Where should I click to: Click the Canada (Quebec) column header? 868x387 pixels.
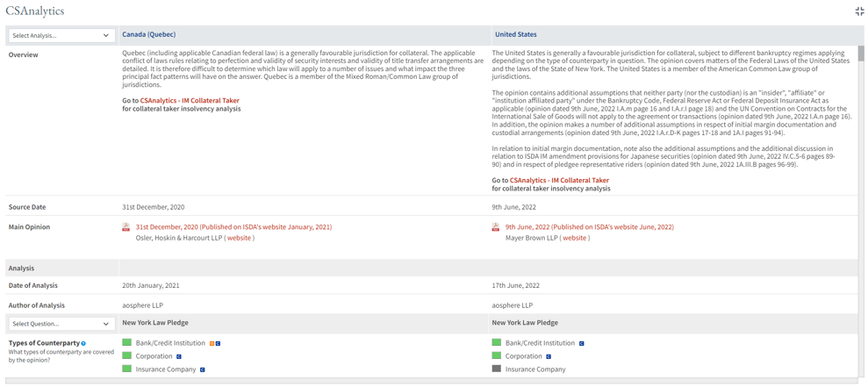click(148, 35)
